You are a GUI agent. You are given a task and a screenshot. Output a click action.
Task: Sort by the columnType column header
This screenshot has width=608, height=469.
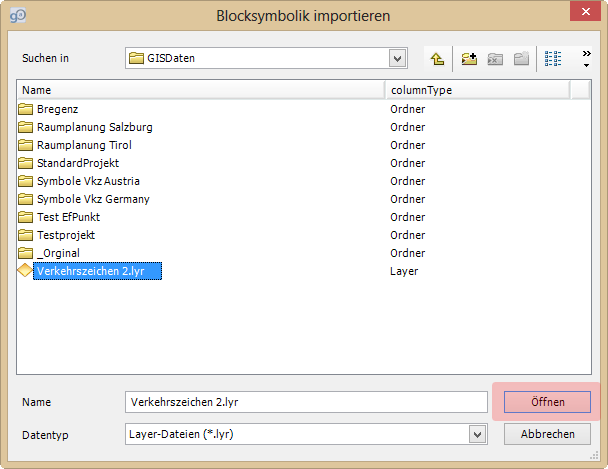pyautogui.click(x=477, y=90)
